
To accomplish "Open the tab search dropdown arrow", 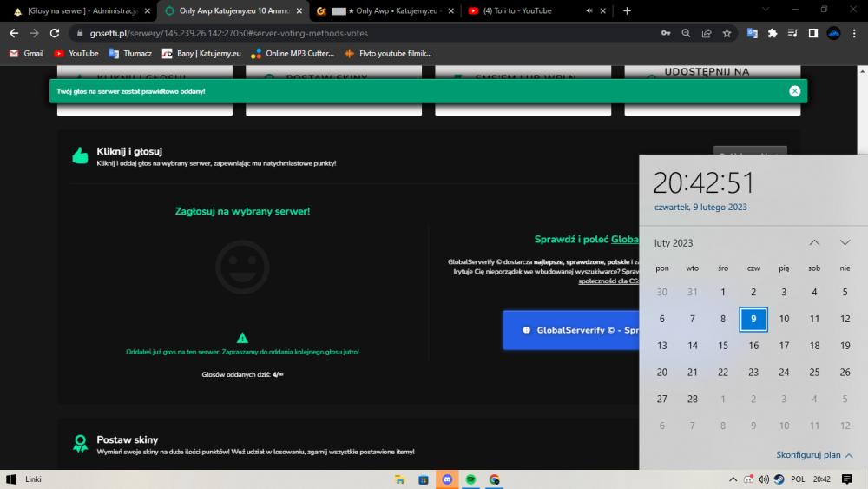I will point(766,10).
